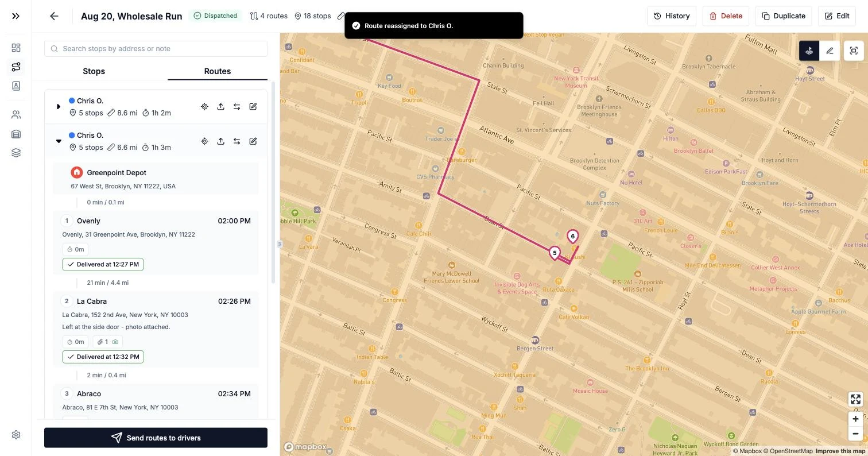Open settings gear in left sidebar
868x456 pixels.
pos(16,435)
